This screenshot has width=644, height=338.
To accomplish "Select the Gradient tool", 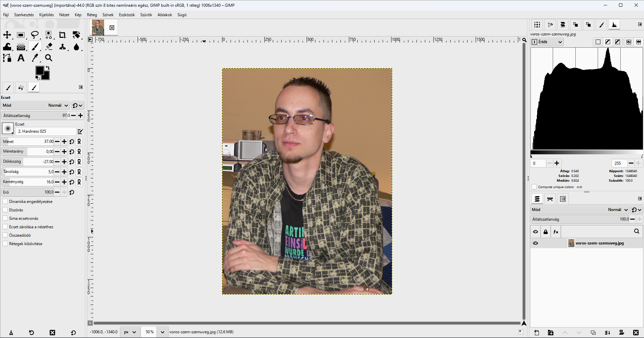I will click(21, 46).
